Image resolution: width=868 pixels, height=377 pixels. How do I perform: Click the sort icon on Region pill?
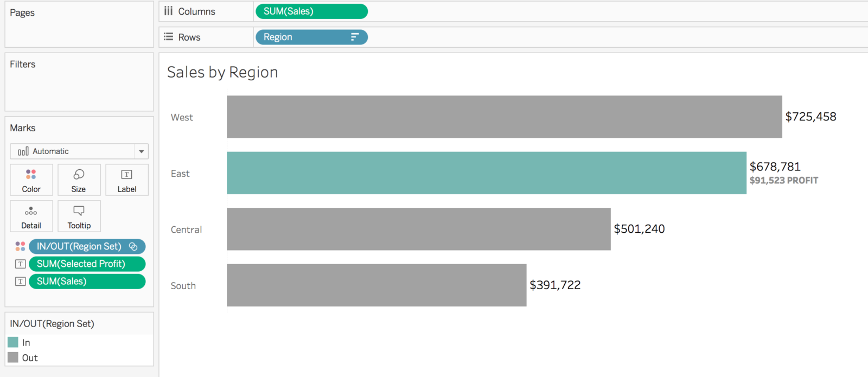point(355,37)
